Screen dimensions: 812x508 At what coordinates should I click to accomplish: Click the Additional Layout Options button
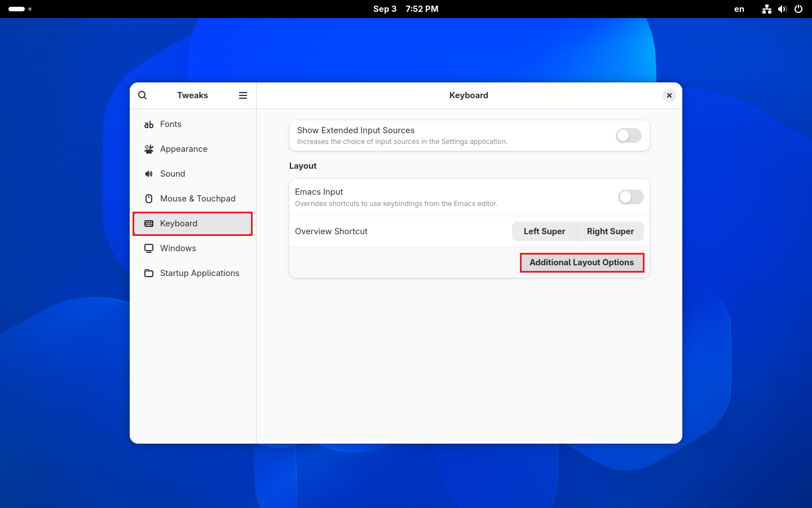click(582, 262)
